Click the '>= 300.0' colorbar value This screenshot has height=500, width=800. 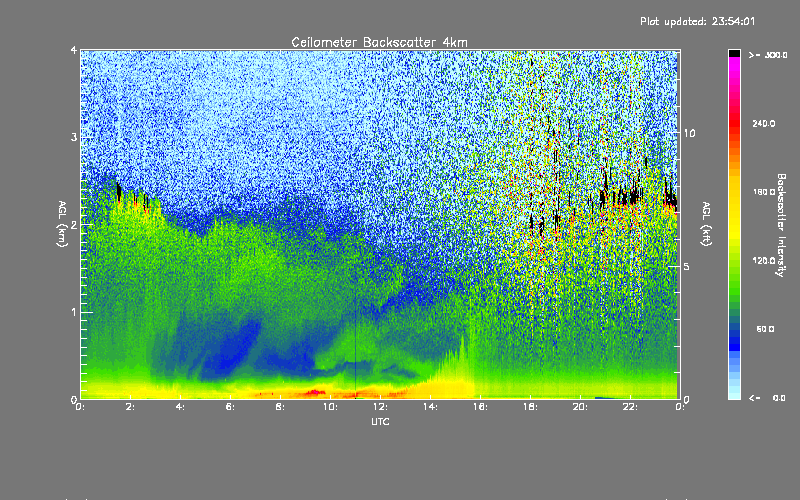point(768,55)
